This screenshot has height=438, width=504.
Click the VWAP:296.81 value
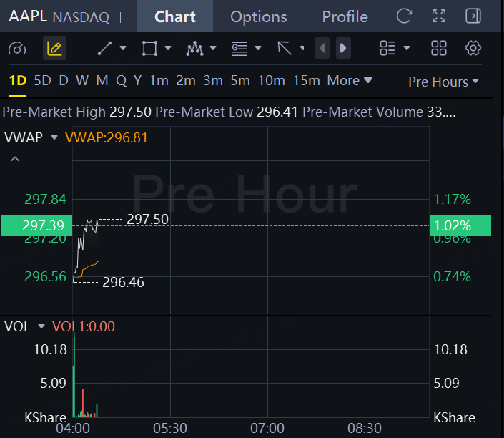pos(106,137)
